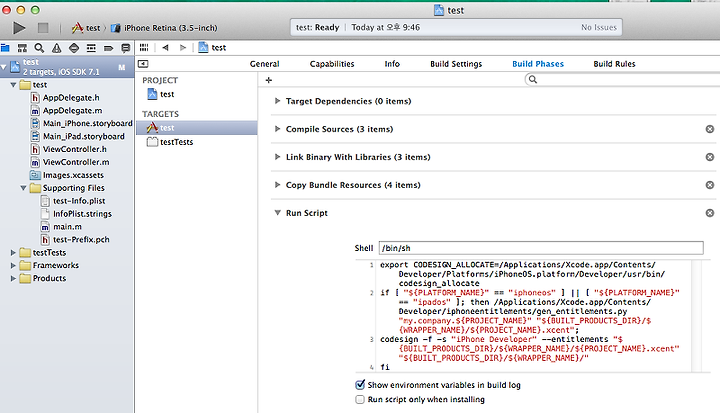
Task: Go forward with the right arrow
Action: click(x=183, y=47)
